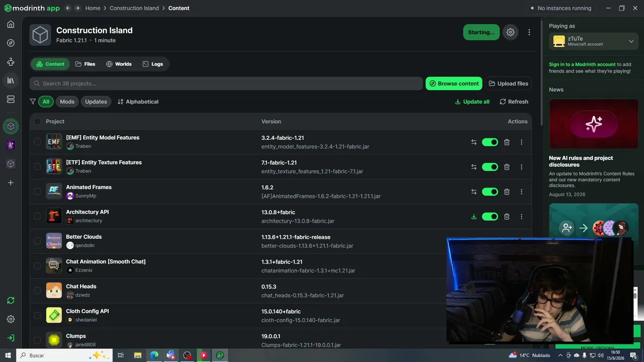Delete ETF Entity Texture Features mod
Image resolution: width=644 pixels, height=362 pixels.
(507, 167)
